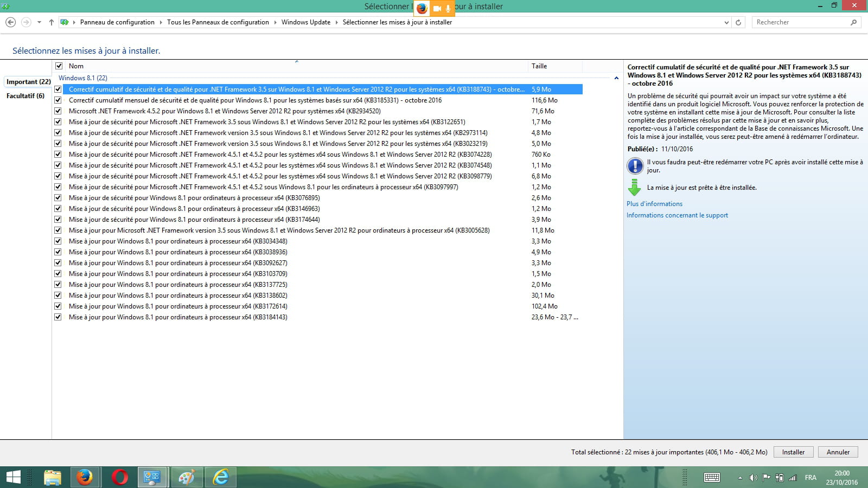Click the power battery tray icon
Image resolution: width=868 pixels, height=488 pixels.
tap(780, 478)
